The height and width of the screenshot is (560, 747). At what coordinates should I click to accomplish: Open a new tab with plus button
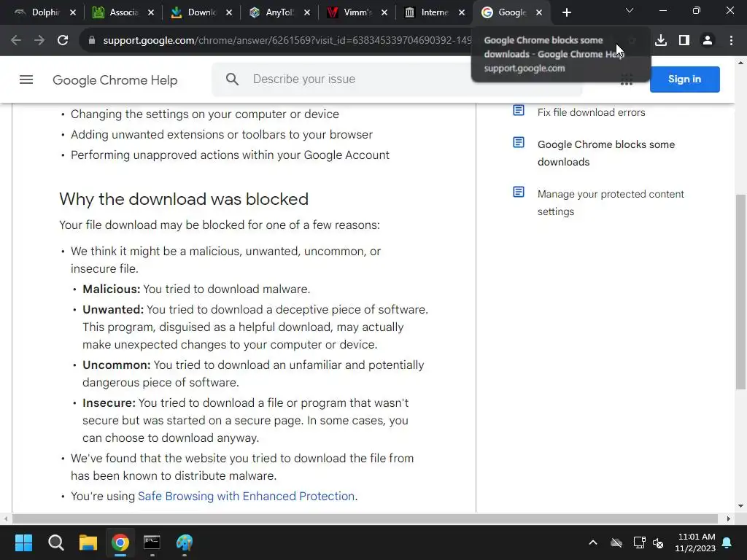point(566,12)
